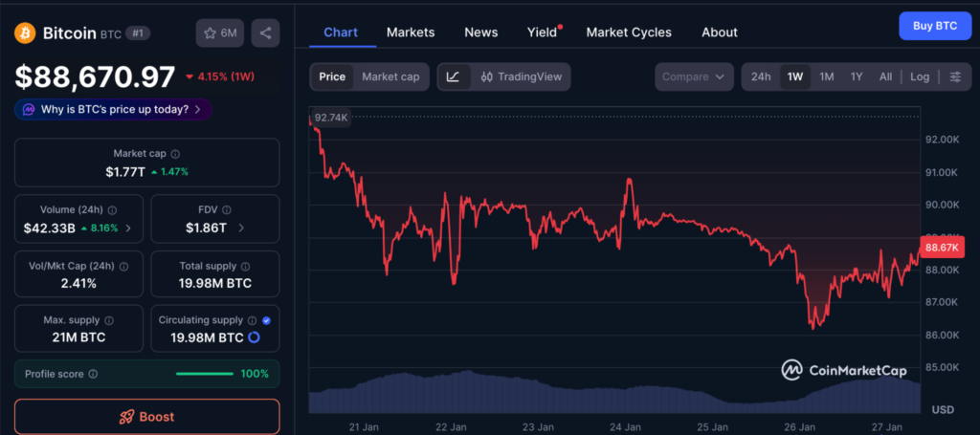Viewport: 980px width, 435px height.
Task: Click the Bitcoin logo icon
Action: pyautogui.click(x=25, y=33)
